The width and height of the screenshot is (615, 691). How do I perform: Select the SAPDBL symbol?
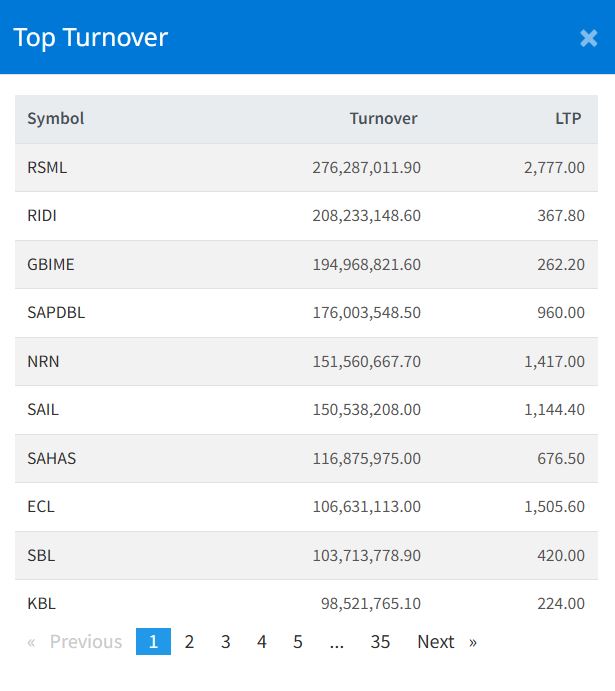(x=56, y=312)
